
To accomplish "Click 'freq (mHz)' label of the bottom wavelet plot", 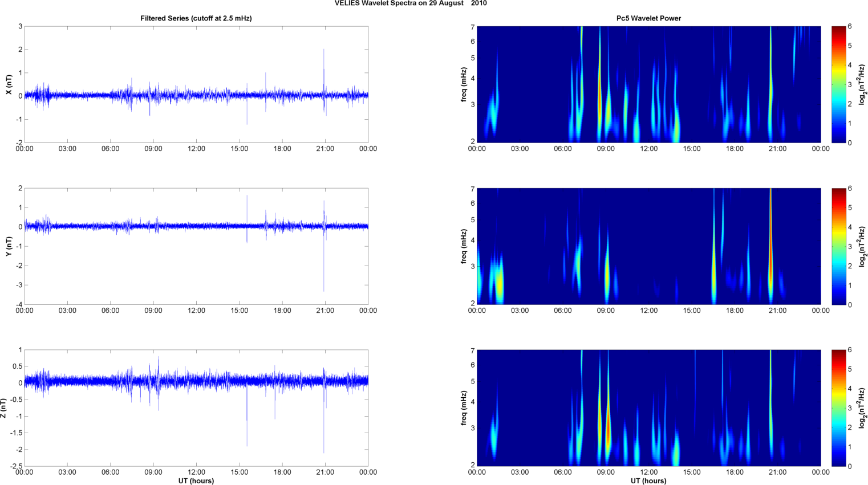I will click(x=464, y=408).
